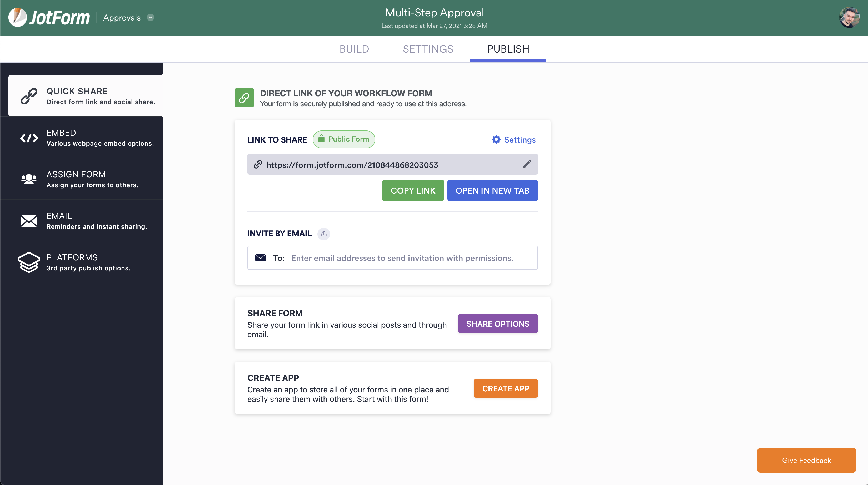Screen dimensions: 868x485
Task: Click COPY LINK button
Action: pyautogui.click(x=413, y=191)
